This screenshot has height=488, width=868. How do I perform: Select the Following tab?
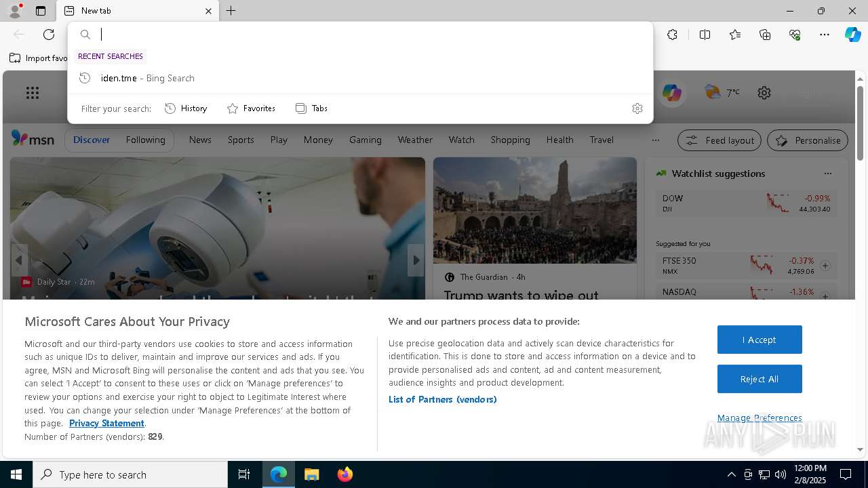click(x=145, y=140)
